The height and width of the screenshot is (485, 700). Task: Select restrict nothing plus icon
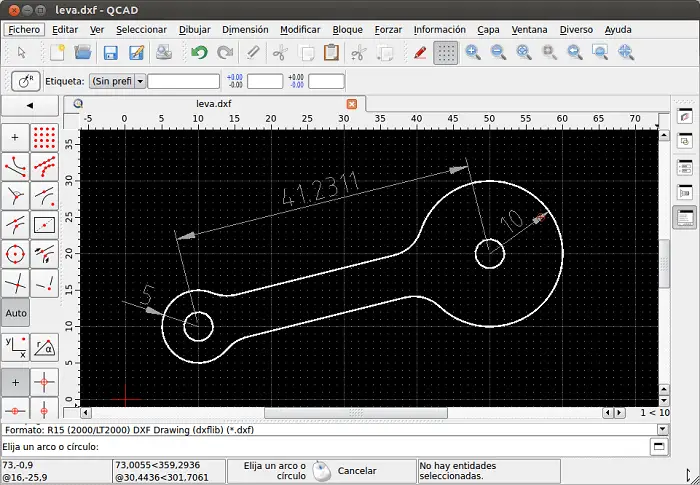pos(15,382)
